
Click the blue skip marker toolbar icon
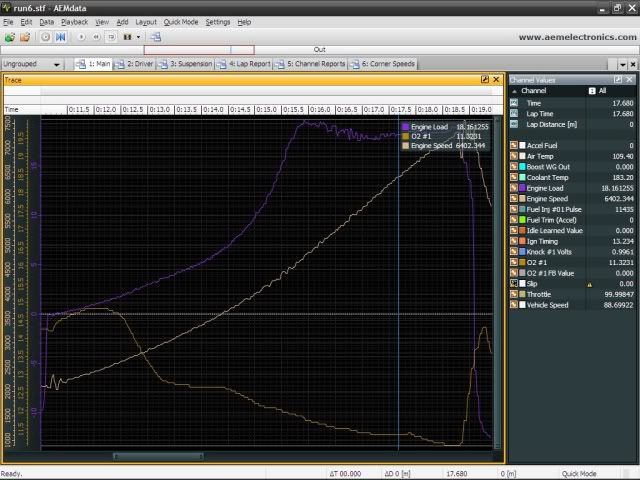point(61,37)
